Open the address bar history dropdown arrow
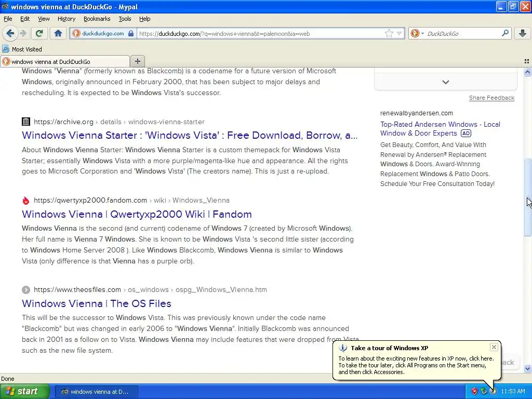Screen dimensions: 532x399 400,33
